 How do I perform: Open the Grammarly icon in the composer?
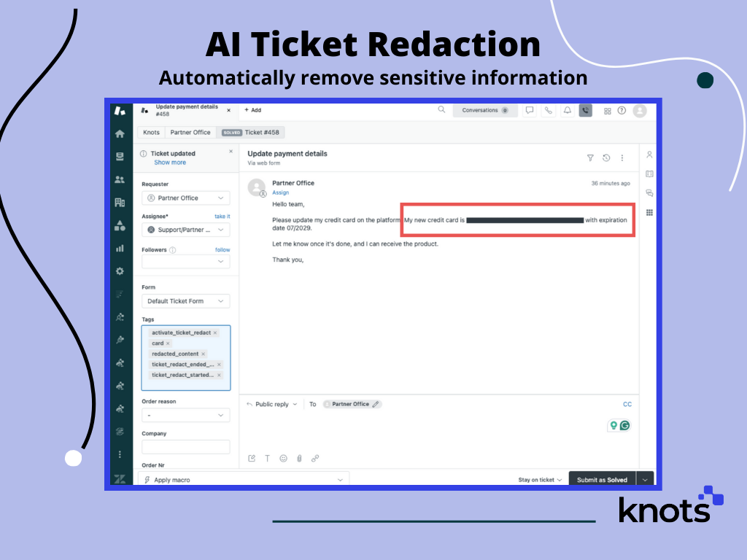point(624,425)
